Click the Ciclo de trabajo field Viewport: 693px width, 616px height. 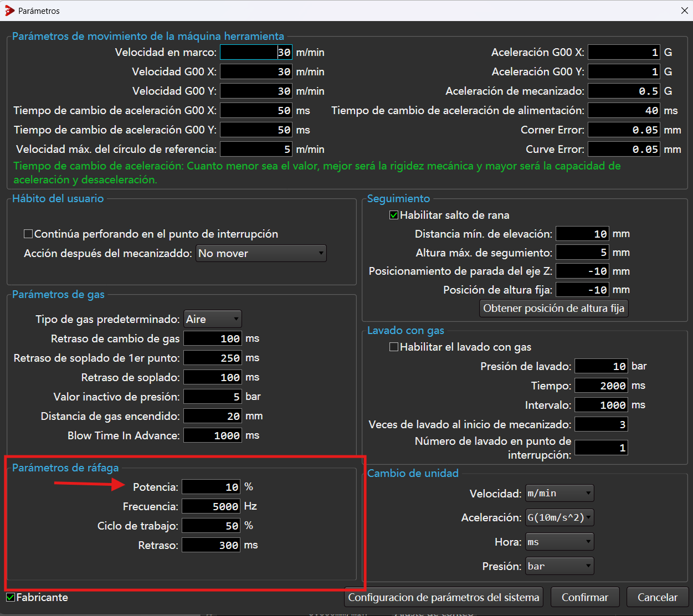point(211,526)
